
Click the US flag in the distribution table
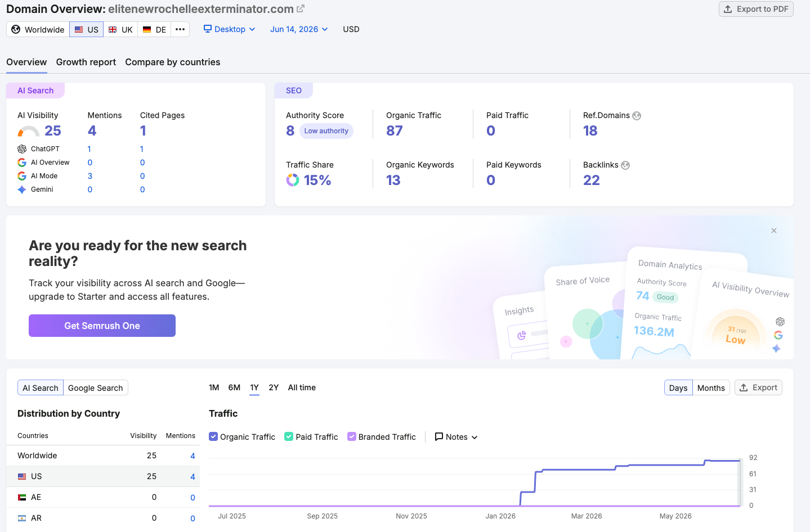(22, 476)
